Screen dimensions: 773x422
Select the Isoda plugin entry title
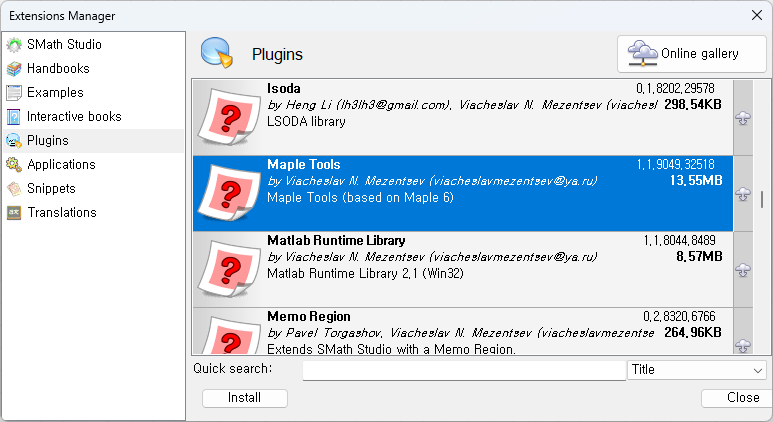click(x=284, y=88)
